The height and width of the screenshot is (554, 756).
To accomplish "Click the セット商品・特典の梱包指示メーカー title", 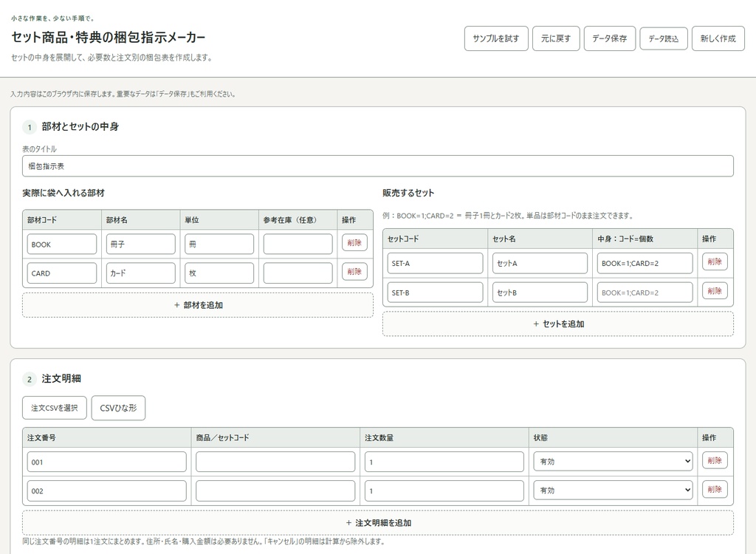I will [x=109, y=38].
